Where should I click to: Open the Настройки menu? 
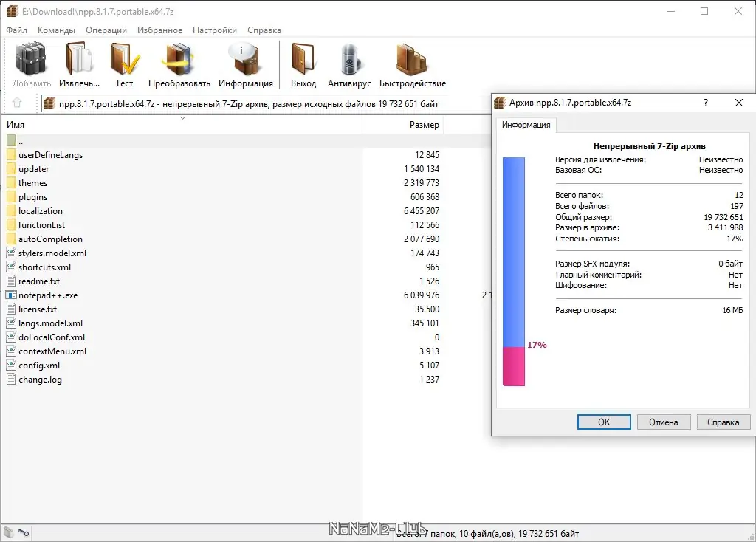(215, 30)
